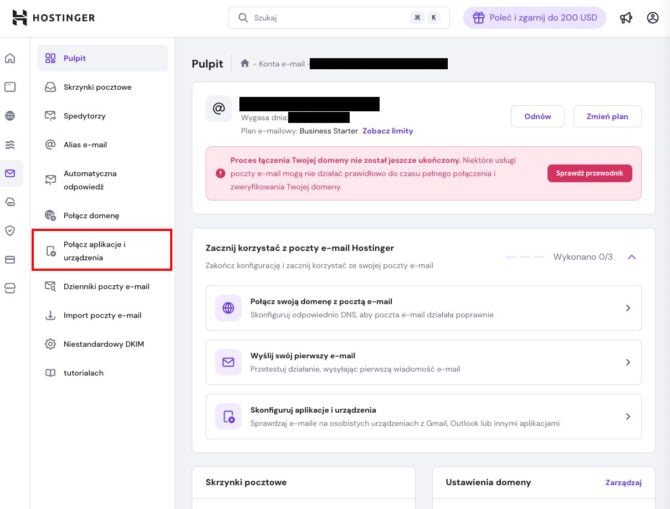Open 'Skrzynki pocztowe' menu item
The image size is (670, 509).
[96, 87]
